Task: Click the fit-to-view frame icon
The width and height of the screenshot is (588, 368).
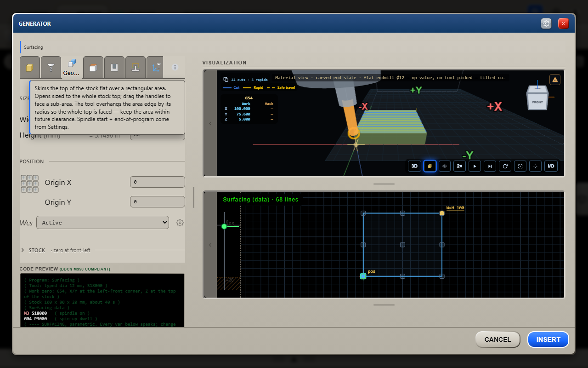Action: pos(520,166)
